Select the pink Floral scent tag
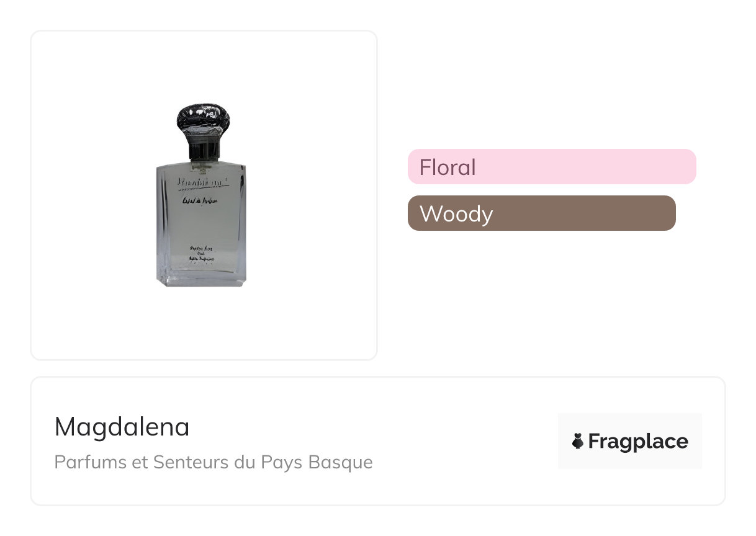The image size is (756, 536). 551,167
